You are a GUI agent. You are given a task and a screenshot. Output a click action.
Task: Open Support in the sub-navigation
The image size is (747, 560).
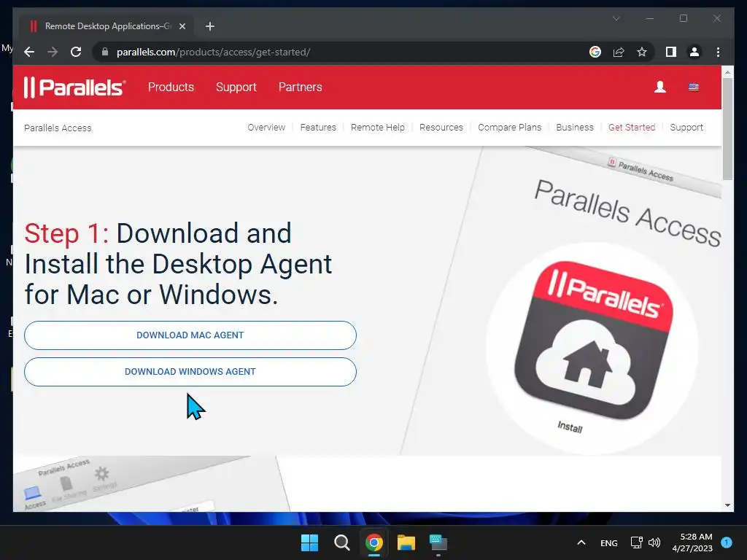tap(686, 127)
